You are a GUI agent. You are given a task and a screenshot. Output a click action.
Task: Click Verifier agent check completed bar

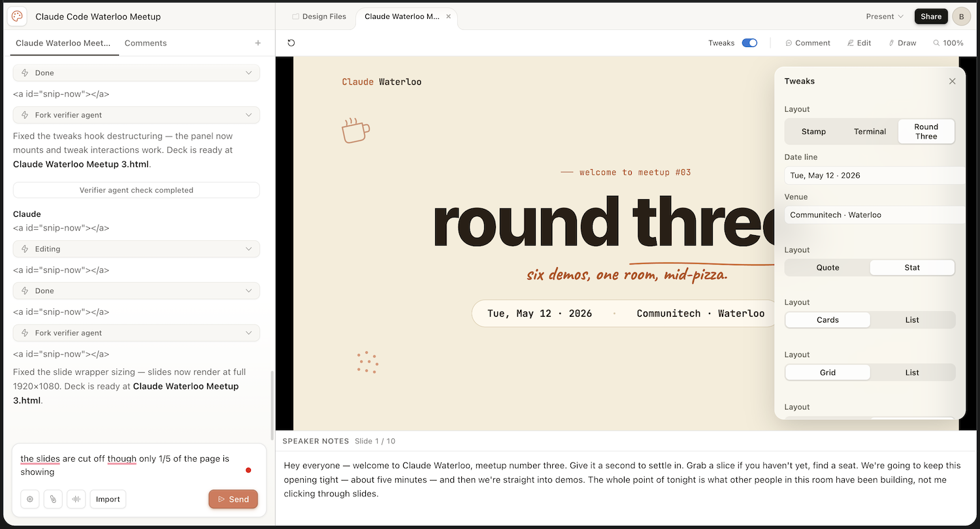coord(137,190)
